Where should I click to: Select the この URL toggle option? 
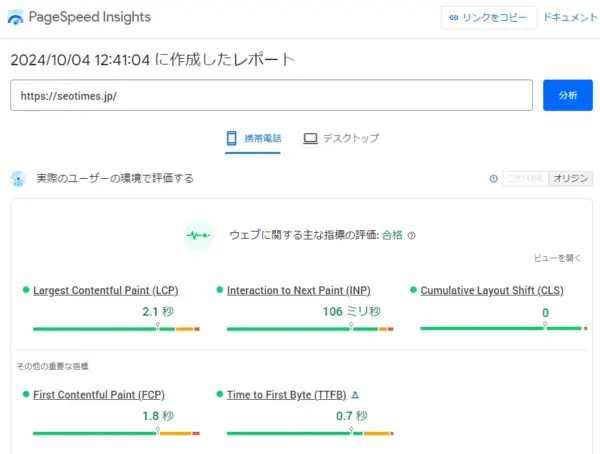(x=525, y=178)
